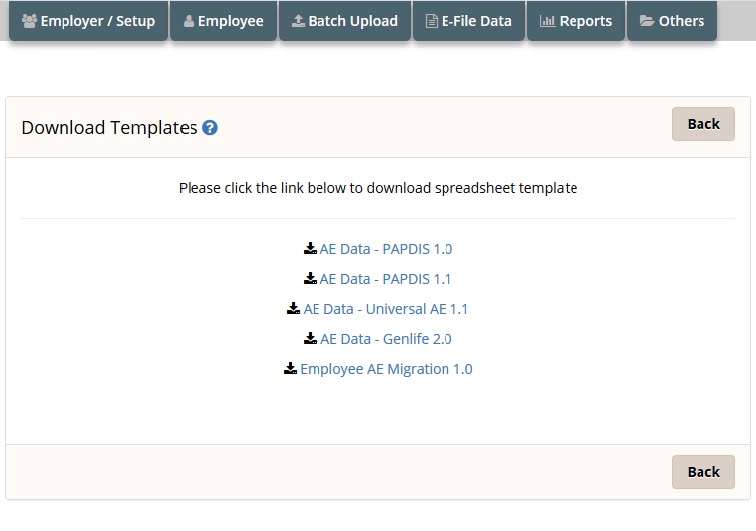Viewport: 756px width, 531px height.
Task: Click the person icon on Employee menu
Action: point(189,21)
